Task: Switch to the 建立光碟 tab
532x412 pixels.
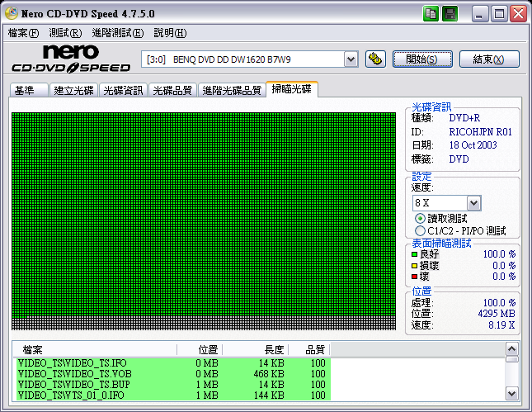Action: pyautogui.click(x=73, y=90)
